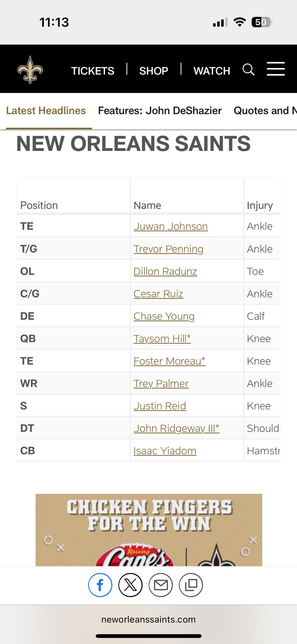
Task: Open the Shop menu item
Action: (154, 71)
